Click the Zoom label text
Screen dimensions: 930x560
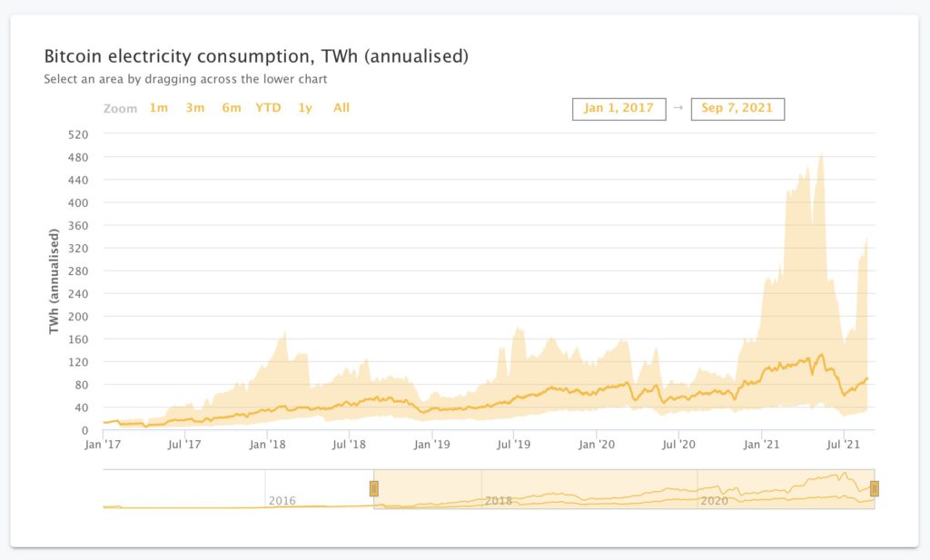tap(121, 108)
